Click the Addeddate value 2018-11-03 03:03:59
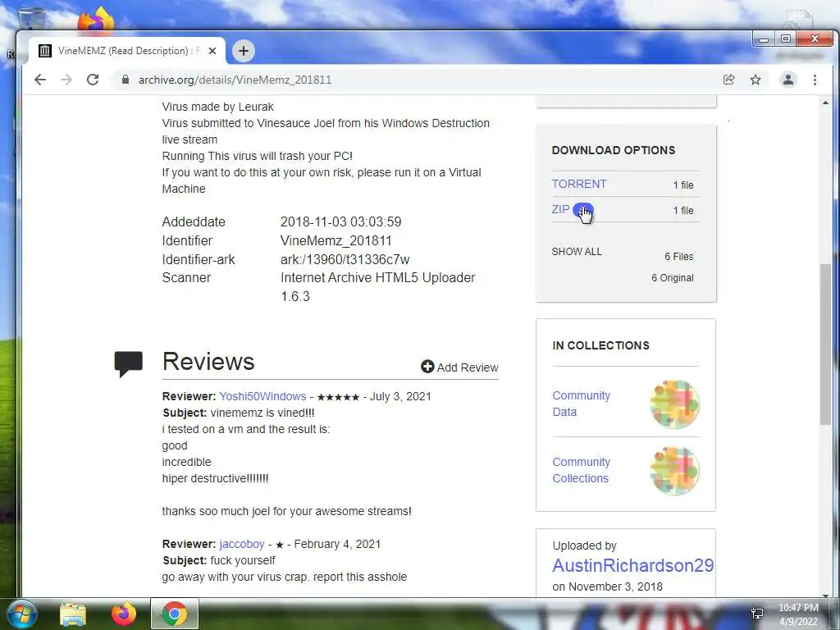The height and width of the screenshot is (630, 840). pos(340,221)
